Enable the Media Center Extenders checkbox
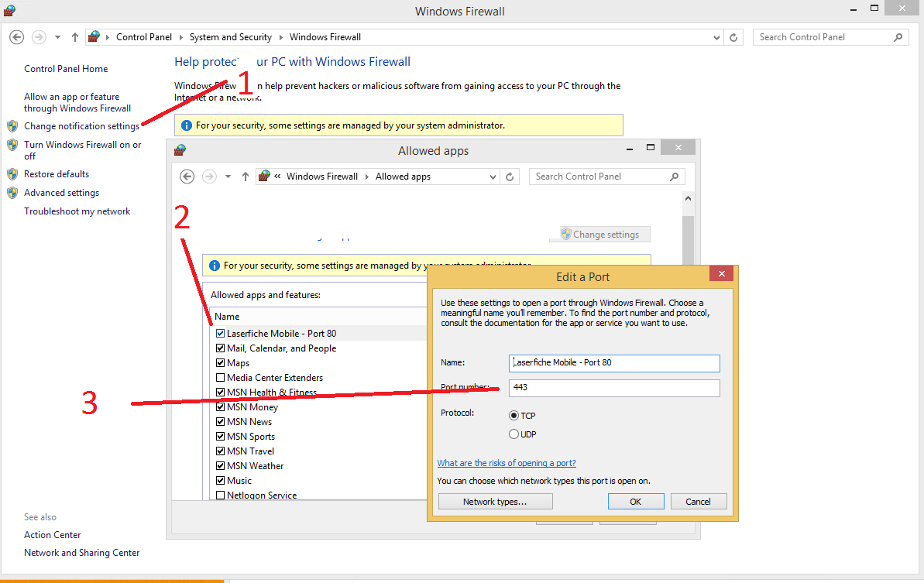 tap(220, 378)
